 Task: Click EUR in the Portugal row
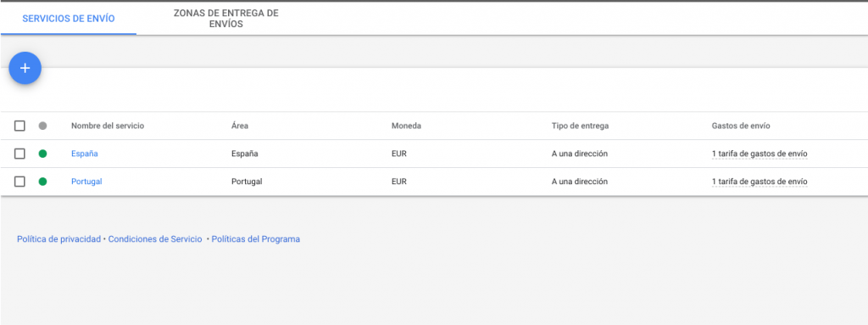399,182
